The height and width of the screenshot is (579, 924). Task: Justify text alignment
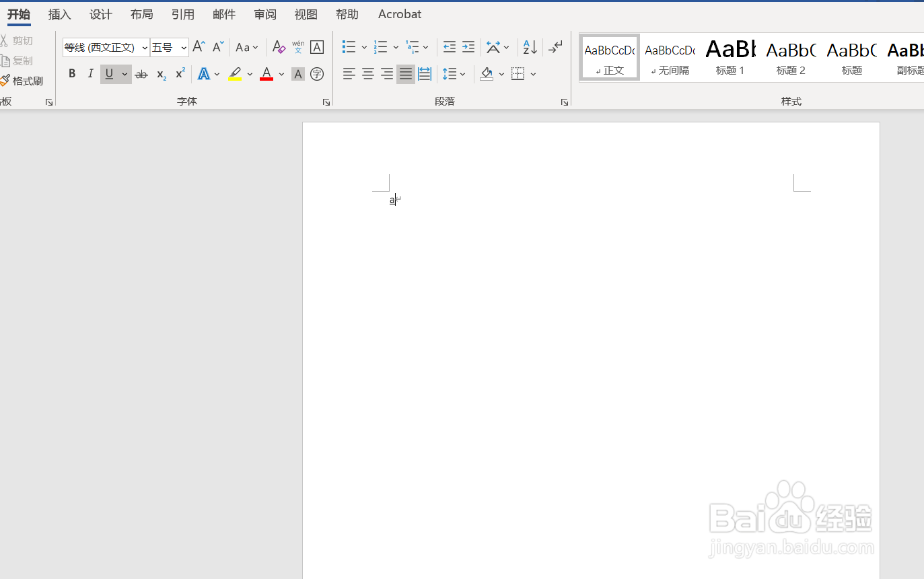tap(406, 74)
